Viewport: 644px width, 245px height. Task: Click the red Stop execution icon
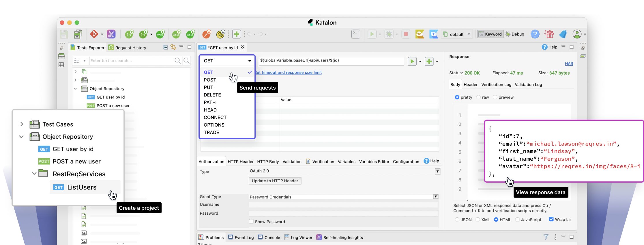click(406, 34)
